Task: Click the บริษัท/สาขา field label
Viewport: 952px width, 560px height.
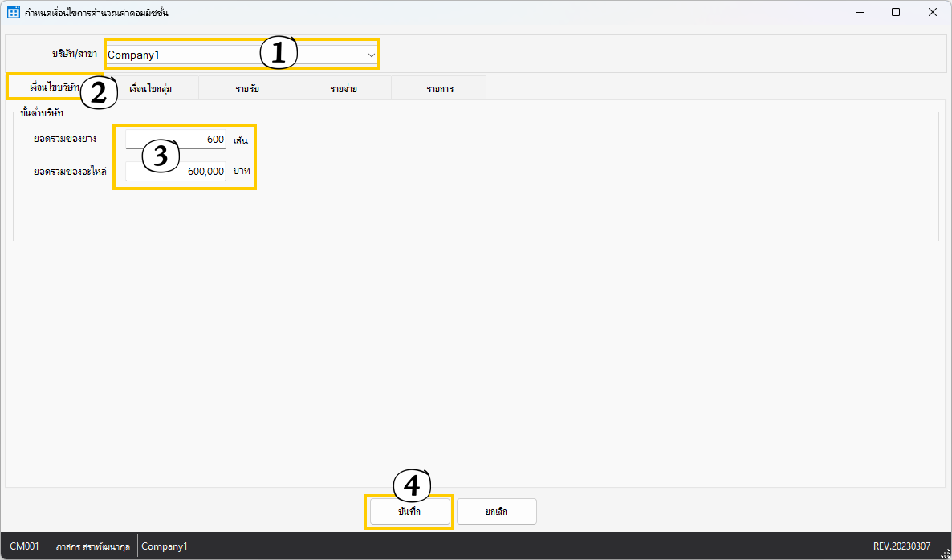Action: coord(75,54)
